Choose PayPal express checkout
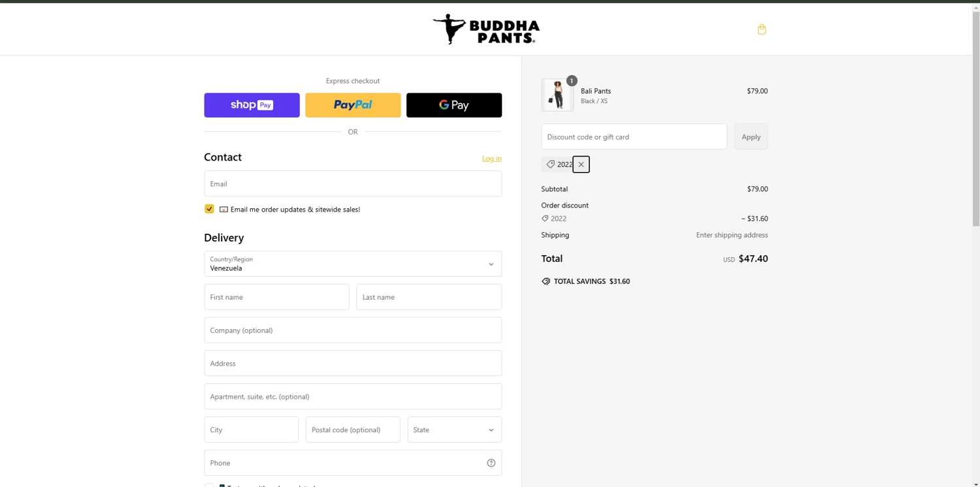The image size is (980, 487). click(x=353, y=105)
